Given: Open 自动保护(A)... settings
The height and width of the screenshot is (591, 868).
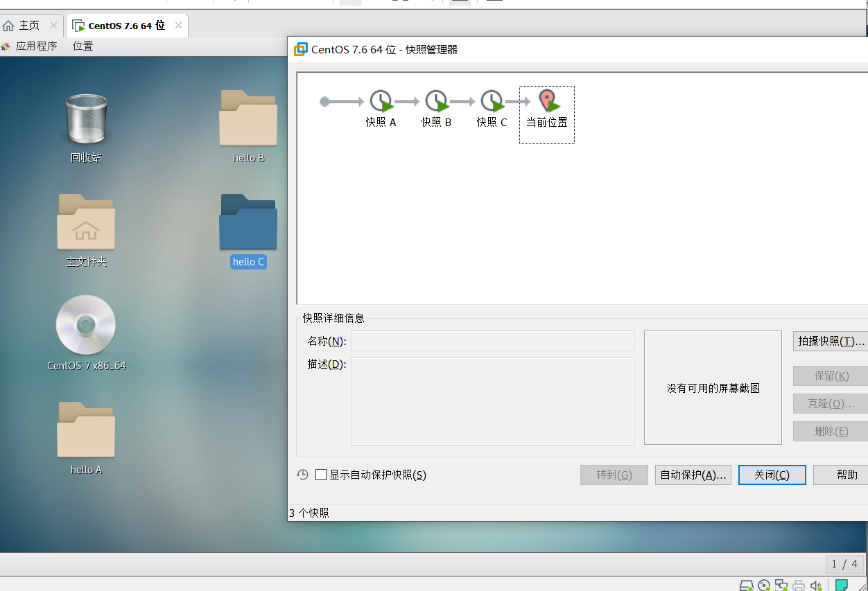Looking at the screenshot, I should click(693, 475).
